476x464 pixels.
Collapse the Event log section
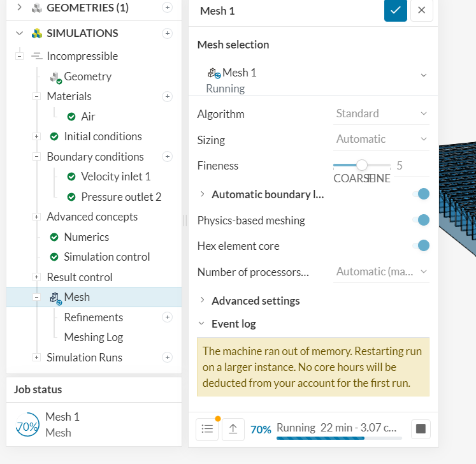tap(233, 324)
